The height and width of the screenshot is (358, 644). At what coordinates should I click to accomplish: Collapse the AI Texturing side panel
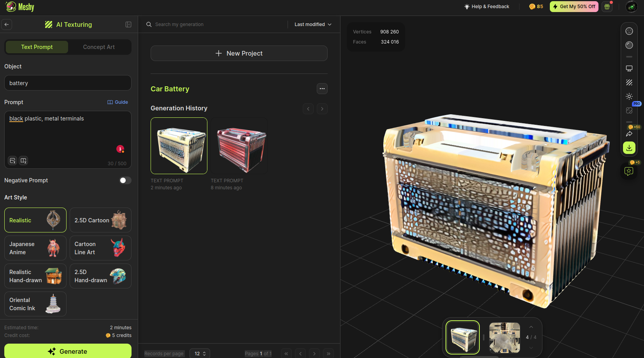coord(128,24)
